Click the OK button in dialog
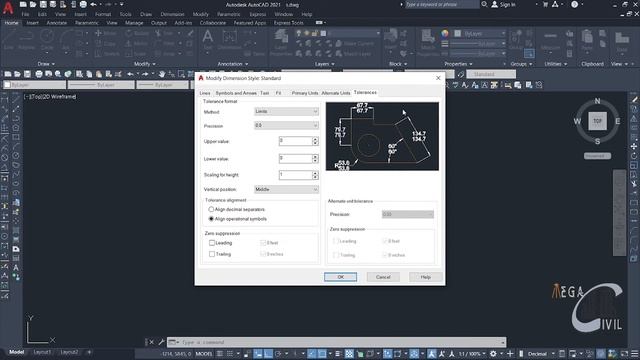Screen dimensions: 640x360 340,277
